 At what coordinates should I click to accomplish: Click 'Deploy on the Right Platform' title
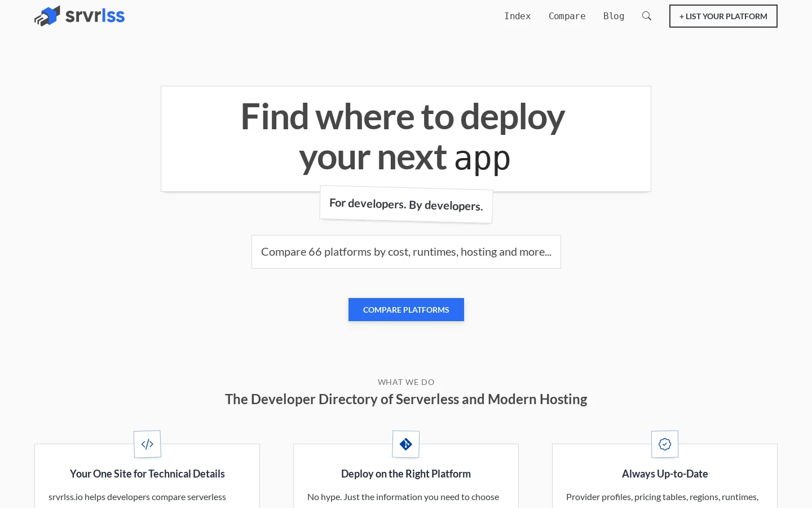pos(406,474)
